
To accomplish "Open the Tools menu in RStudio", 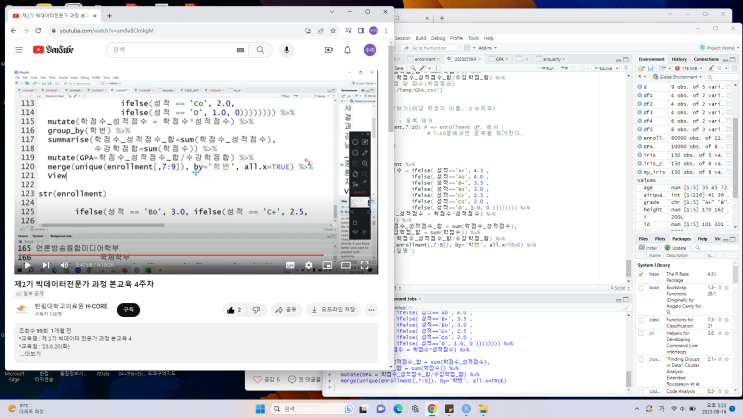I will point(473,38).
